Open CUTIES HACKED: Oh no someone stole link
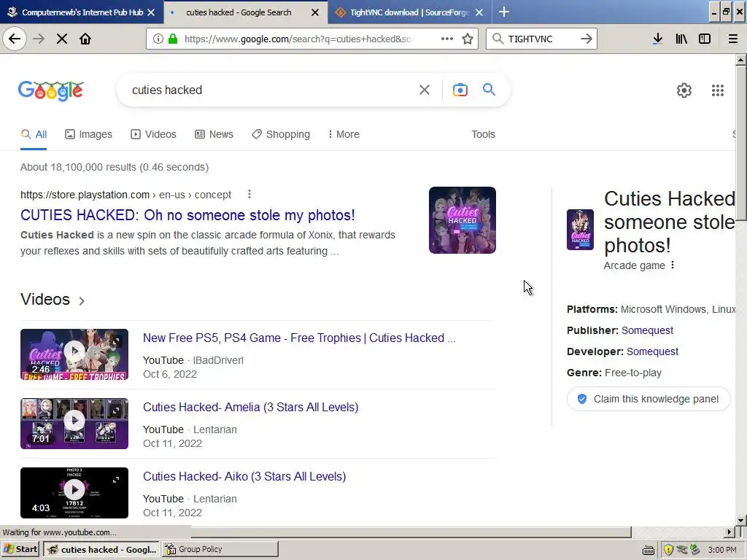The width and height of the screenshot is (747, 560). [187, 215]
